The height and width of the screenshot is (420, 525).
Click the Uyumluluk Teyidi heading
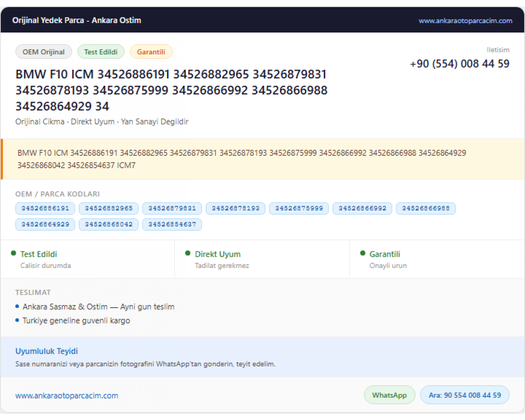pos(47,351)
